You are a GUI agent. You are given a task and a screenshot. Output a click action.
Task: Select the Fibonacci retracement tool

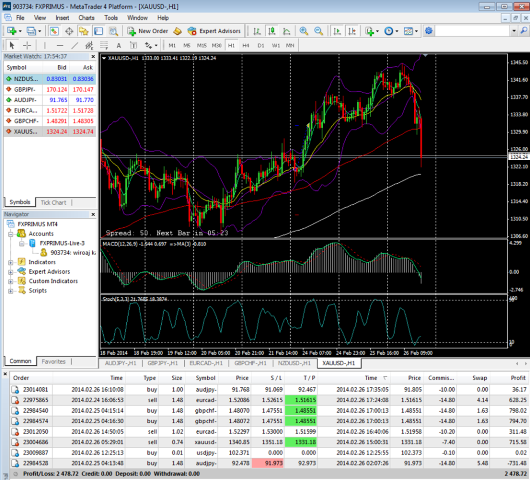coord(104,45)
